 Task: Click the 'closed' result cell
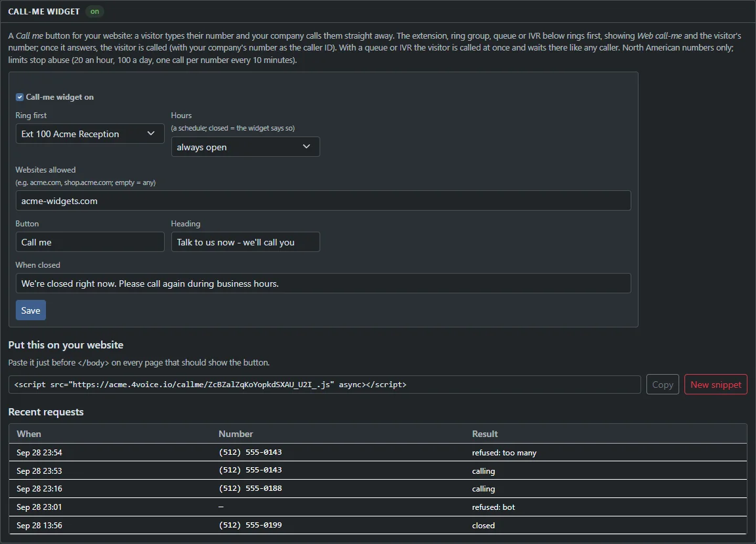[x=483, y=525]
